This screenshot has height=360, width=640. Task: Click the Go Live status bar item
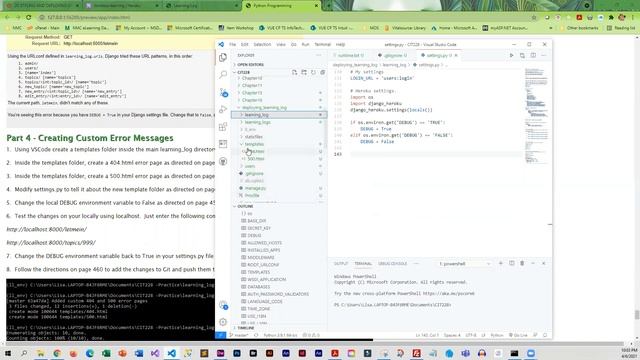(518, 335)
